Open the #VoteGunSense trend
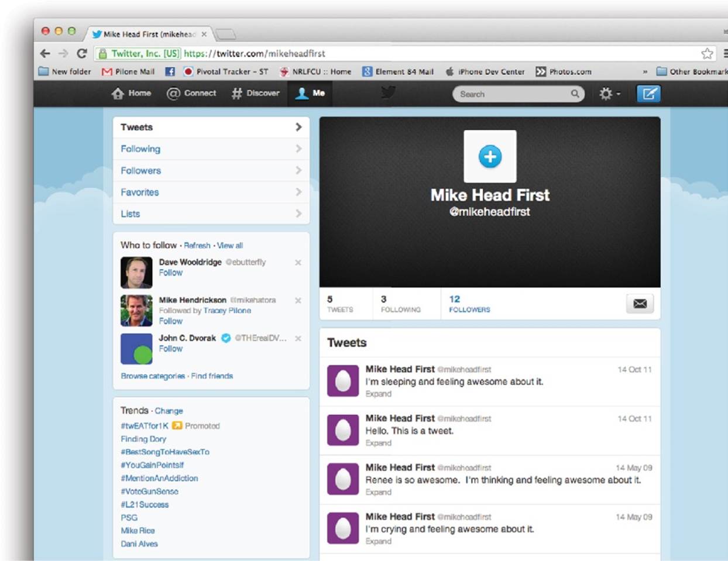 [x=149, y=491]
